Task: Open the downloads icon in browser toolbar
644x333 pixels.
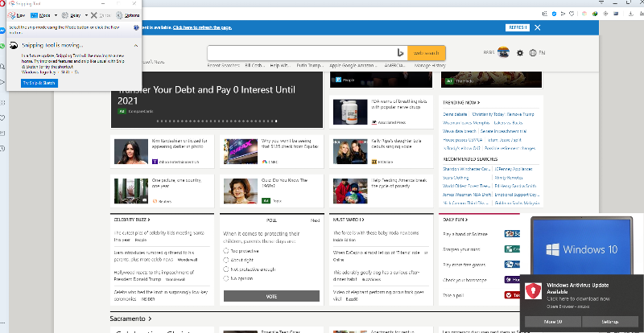Action: pos(632,14)
